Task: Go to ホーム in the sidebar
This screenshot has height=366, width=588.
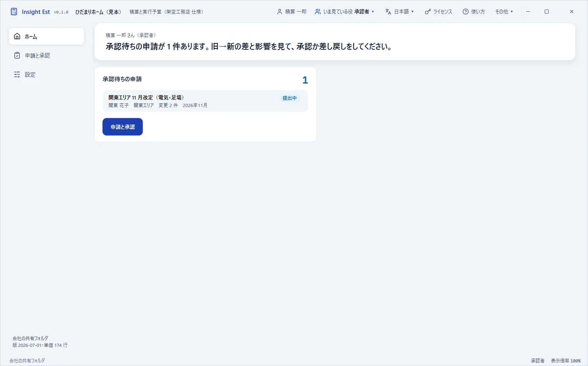Action: 46,36
